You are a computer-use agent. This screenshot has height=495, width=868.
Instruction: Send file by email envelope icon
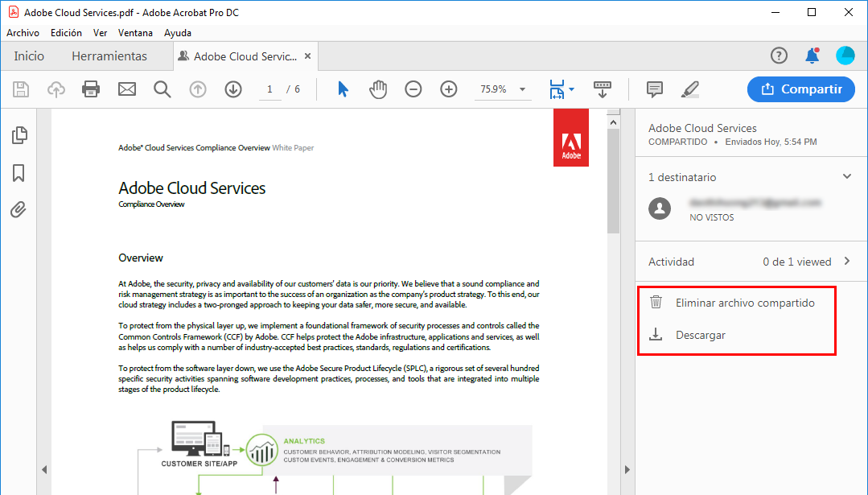pos(127,89)
